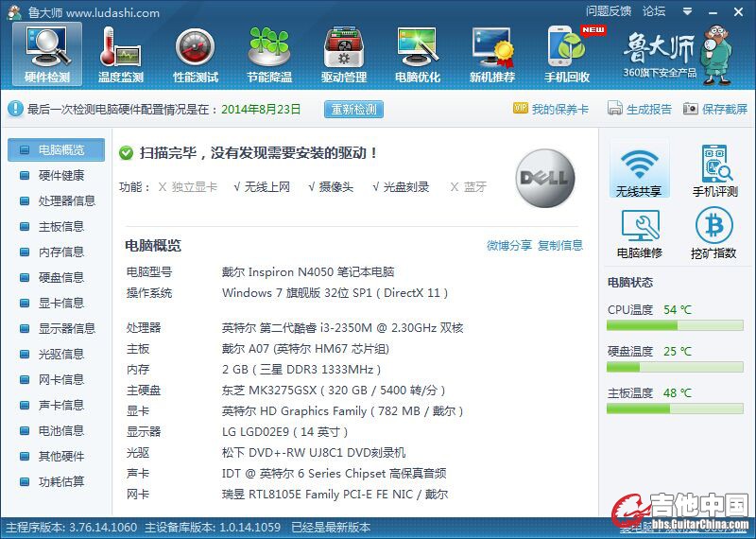Click the 已经是最新版本 status bar text

332,527
